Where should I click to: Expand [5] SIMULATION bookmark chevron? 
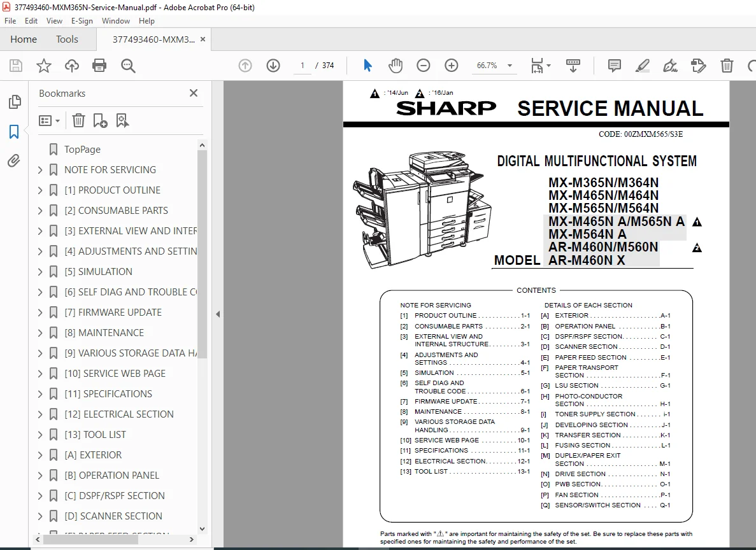40,271
